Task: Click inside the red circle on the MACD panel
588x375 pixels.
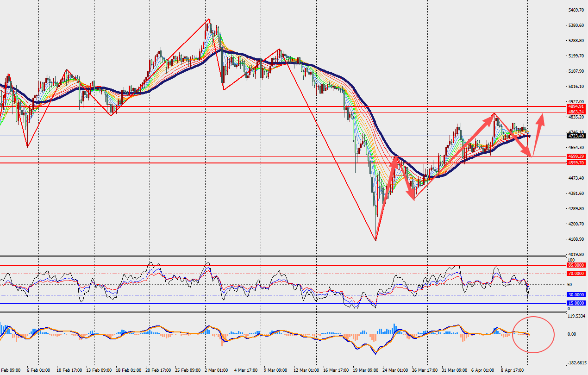Action: pos(533,334)
